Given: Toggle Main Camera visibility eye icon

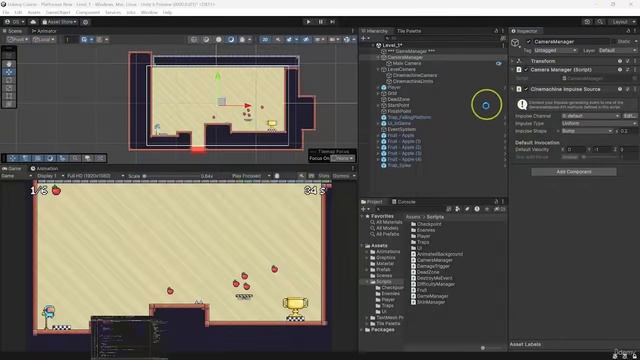Looking at the screenshot, I should tap(499, 64).
